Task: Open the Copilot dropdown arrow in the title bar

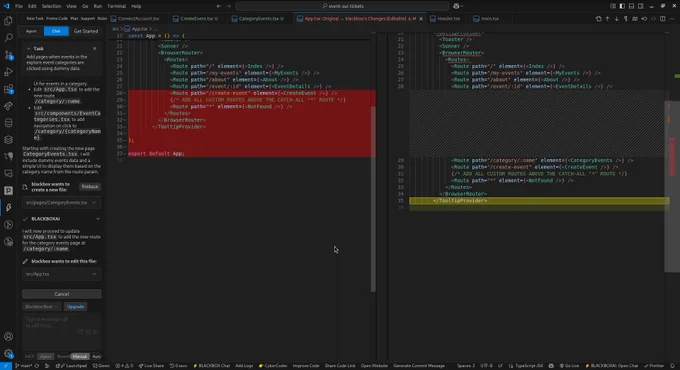Action: click(x=462, y=6)
